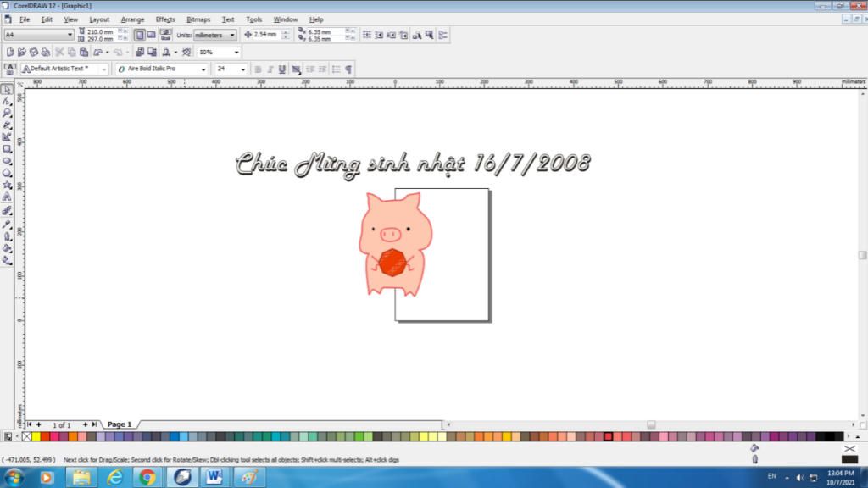Toggle Snap to Grid icon
Image resolution: width=868 pixels, height=488 pixels.
pos(367,35)
